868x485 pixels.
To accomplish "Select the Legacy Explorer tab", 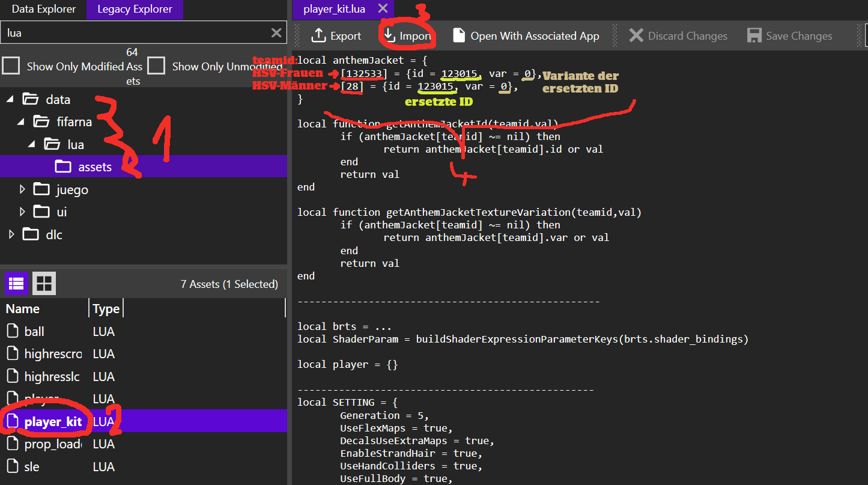I will point(135,9).
